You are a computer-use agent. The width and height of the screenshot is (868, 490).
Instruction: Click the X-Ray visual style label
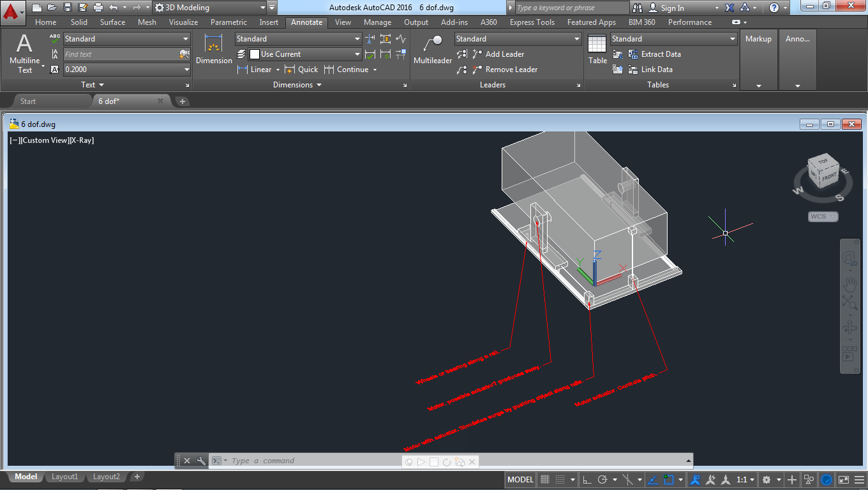pos(82,140)
